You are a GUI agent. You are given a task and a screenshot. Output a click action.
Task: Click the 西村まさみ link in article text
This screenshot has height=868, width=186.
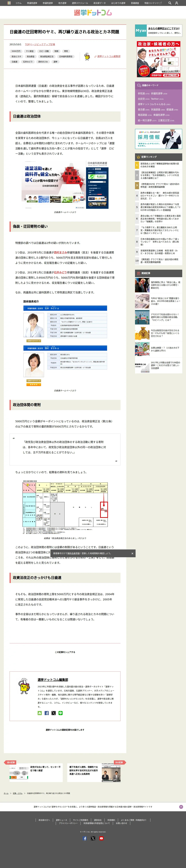tap(60, 252)
